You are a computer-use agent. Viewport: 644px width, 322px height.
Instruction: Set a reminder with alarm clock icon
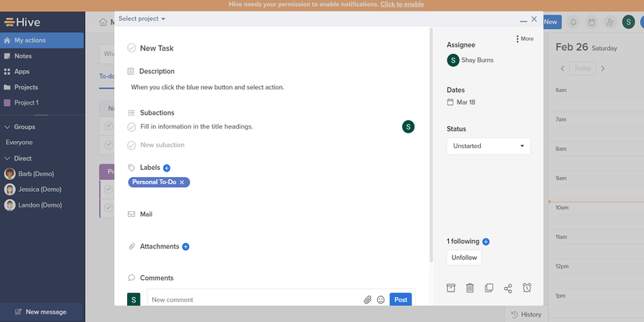pyautogui.click(x=527, y=288)
